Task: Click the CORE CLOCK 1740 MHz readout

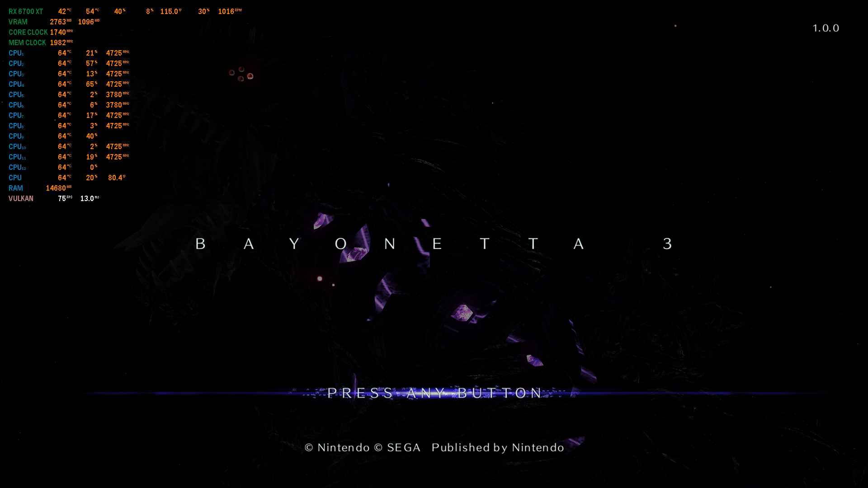Action: coord(58,32)
